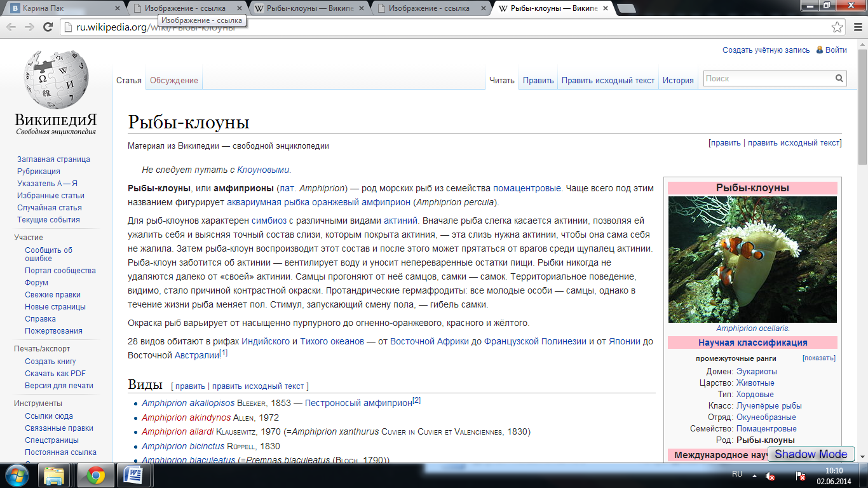Click the Wikipedia globe logo

pyautogui.click(x=56, y=79)
